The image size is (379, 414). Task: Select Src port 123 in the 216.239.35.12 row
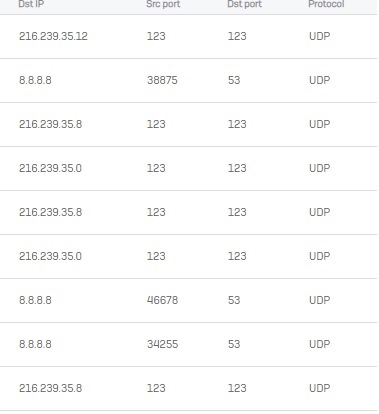pyautogui.click(x=156, y=36)
